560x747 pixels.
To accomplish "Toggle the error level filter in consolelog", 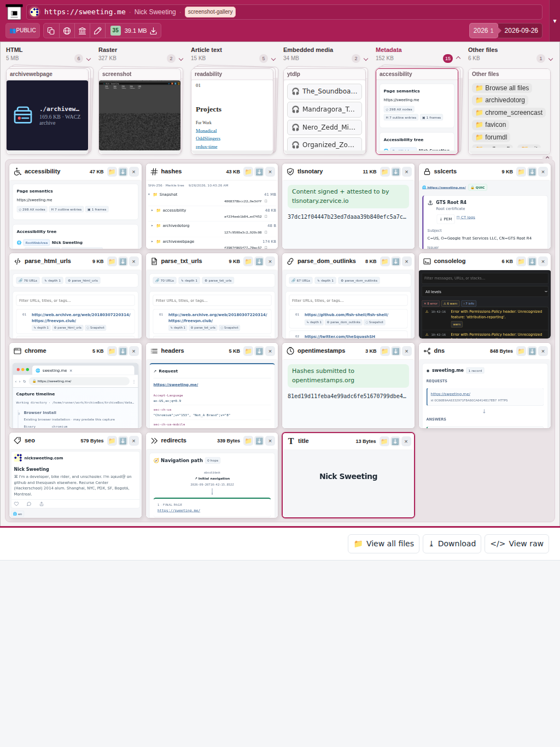I will click(x=430, y=304).
